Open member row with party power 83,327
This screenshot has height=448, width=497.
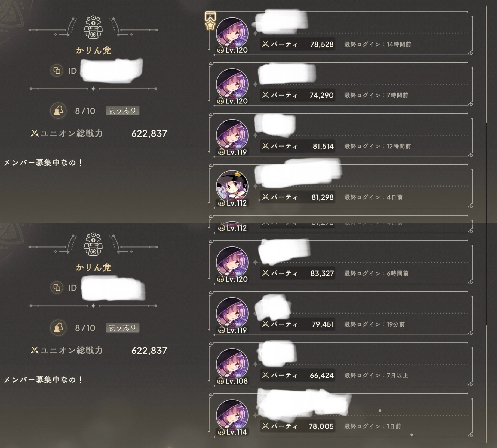coord(341,263)
